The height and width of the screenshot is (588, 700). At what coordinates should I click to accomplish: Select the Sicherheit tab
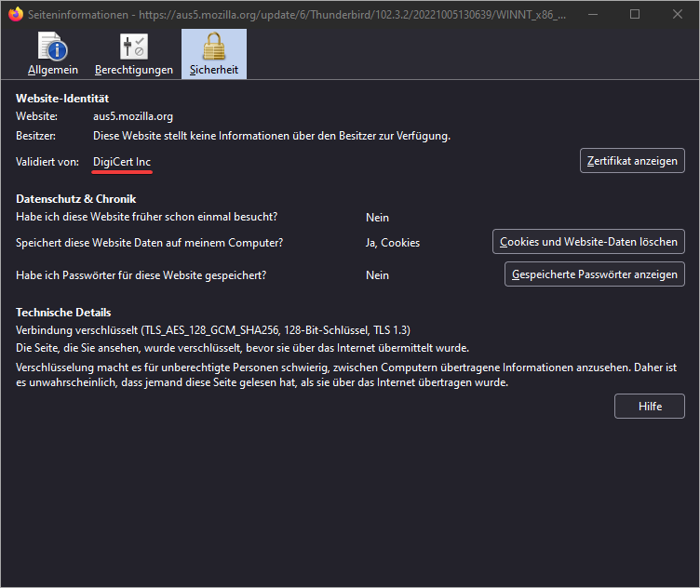pos(214,54)
